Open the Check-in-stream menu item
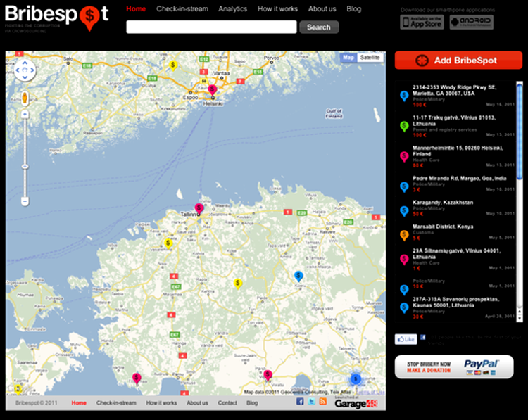 182,9
